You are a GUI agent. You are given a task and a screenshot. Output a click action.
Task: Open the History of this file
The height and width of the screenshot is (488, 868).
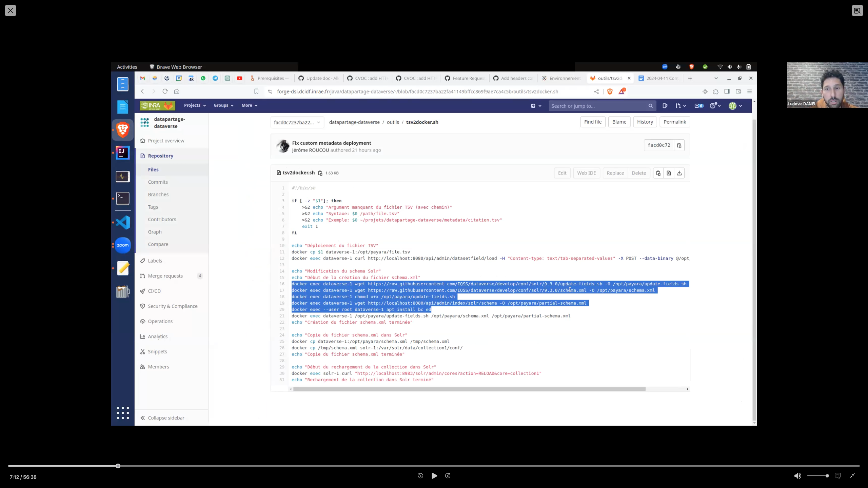(x=645, y=122)
